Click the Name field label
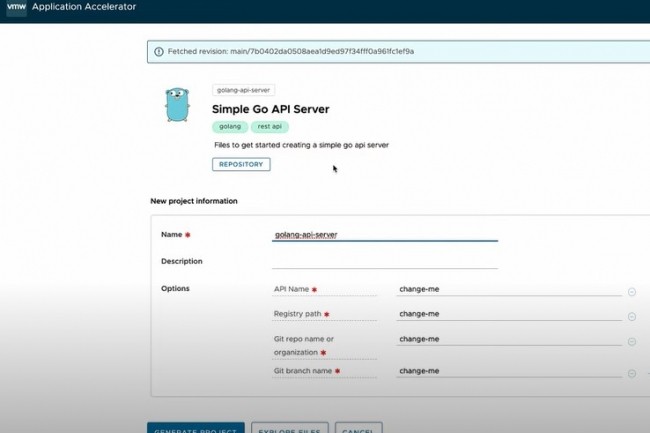This screenshot has height=433, width=650. (172, 235)
